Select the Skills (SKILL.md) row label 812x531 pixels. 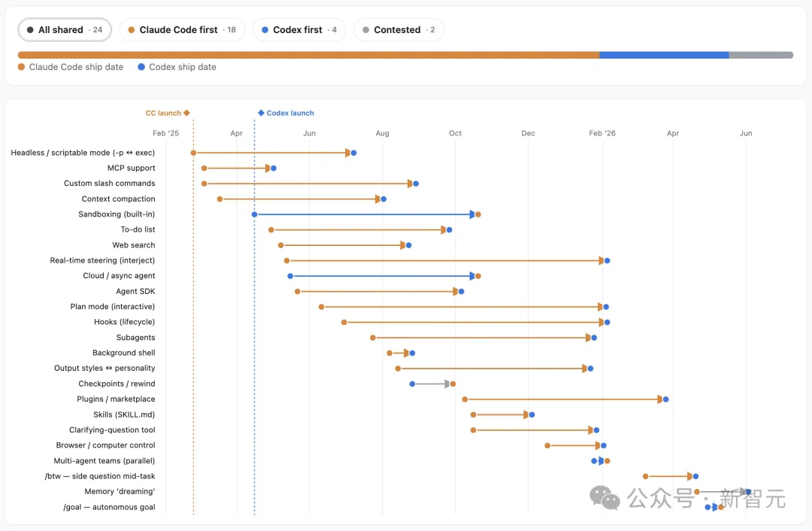tap(124, 414)
